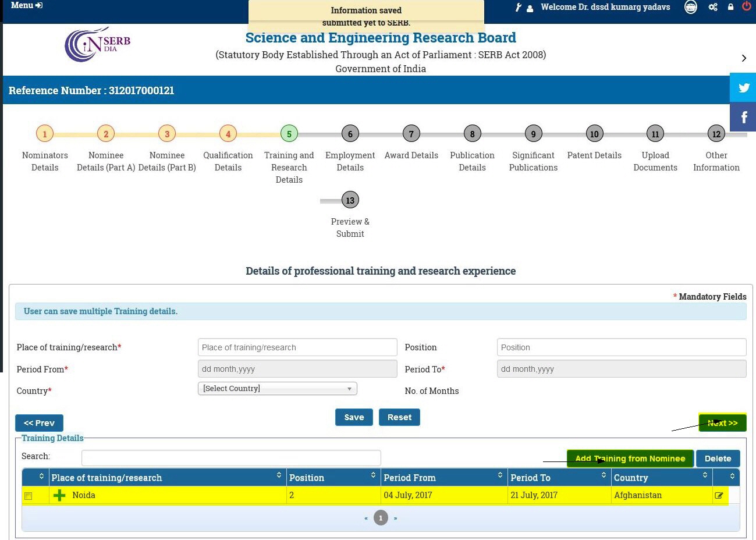Go to step 3 Nominee Details Part B
Screen dimensions: 756x540
pyautogui.click(x=167, y=134)
